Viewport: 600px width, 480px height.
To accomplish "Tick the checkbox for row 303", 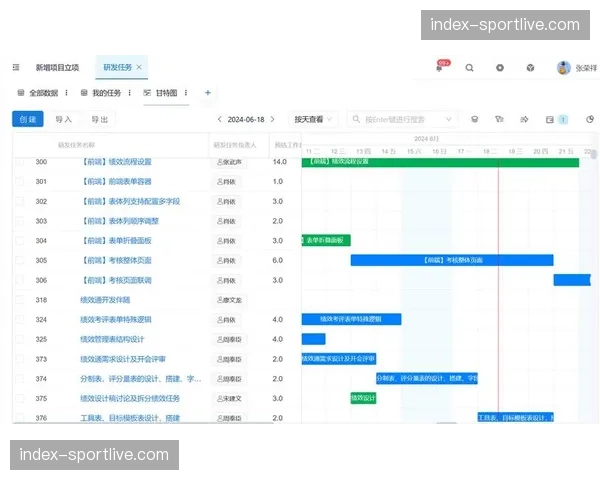I will [20, 221].
